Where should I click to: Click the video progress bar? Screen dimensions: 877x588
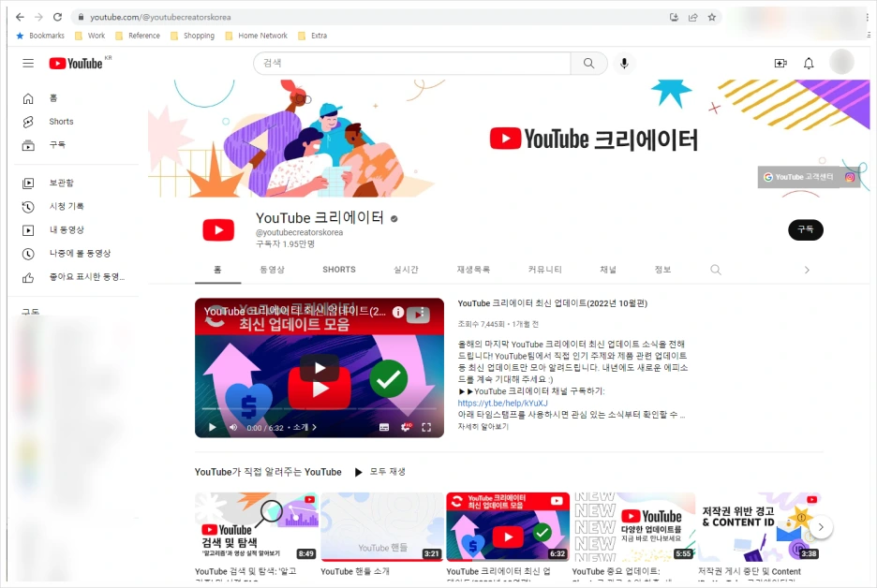pyautogui.click(x=320, y=409)
